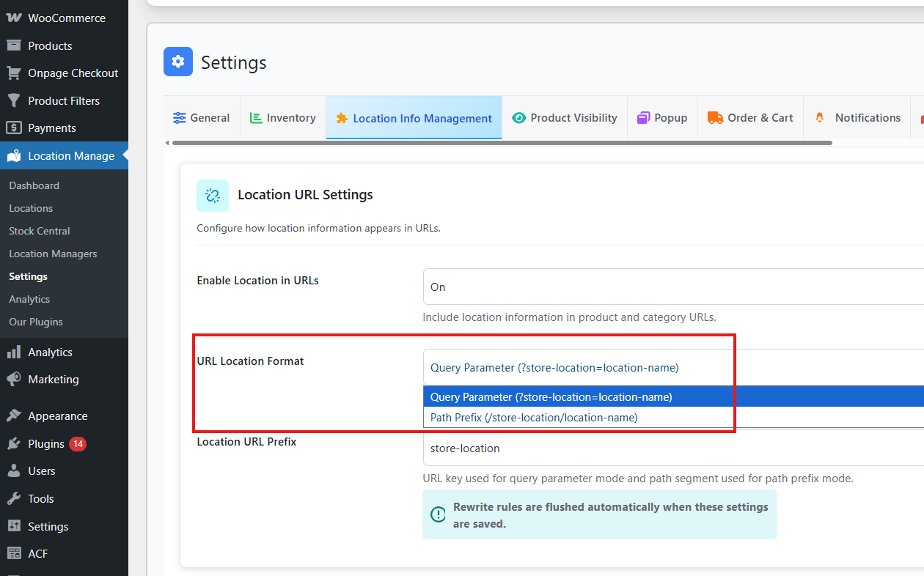Open the Users menu
Image resolution: width=924 pixels, height=576 pixels.
pos(64,470)
